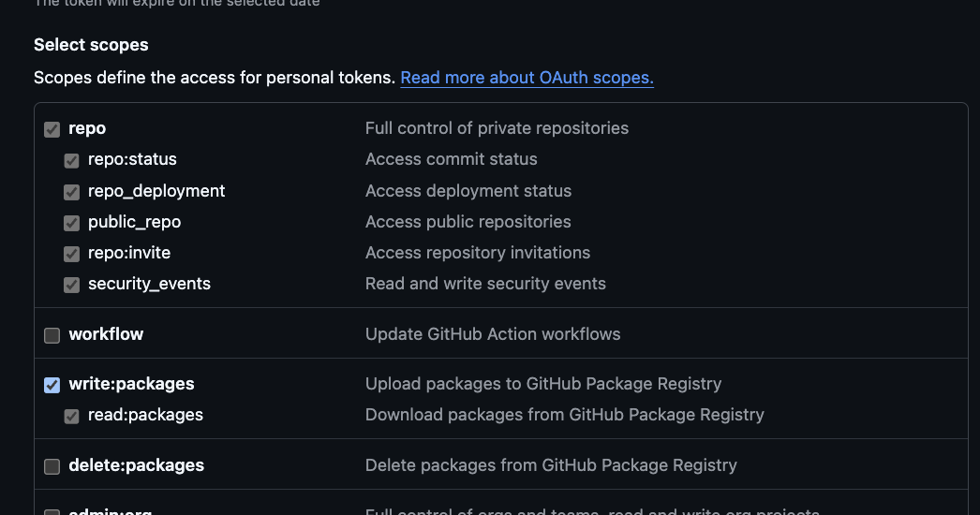The height and width of the screenshot is (515, 980).
Task: Click the 'delete:packages' label text
Action: pyautogui.click(x=136, y=465)
